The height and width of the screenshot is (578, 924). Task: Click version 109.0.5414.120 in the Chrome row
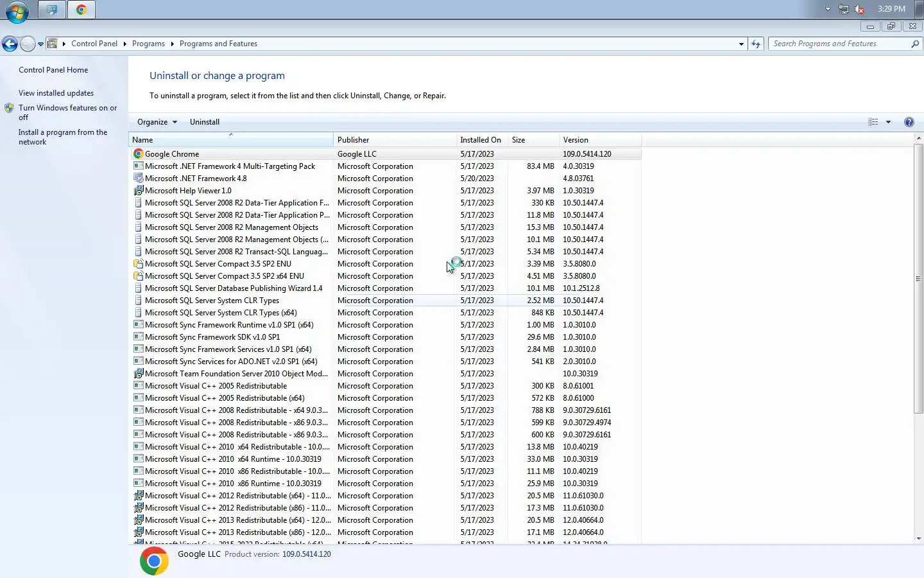tap(587, 154)
